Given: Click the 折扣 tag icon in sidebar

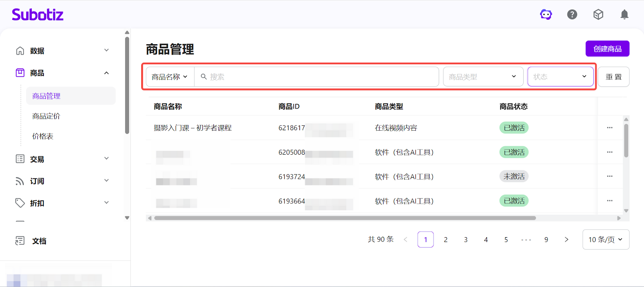Looking at the screenshot, I should [x=20, y=203].
